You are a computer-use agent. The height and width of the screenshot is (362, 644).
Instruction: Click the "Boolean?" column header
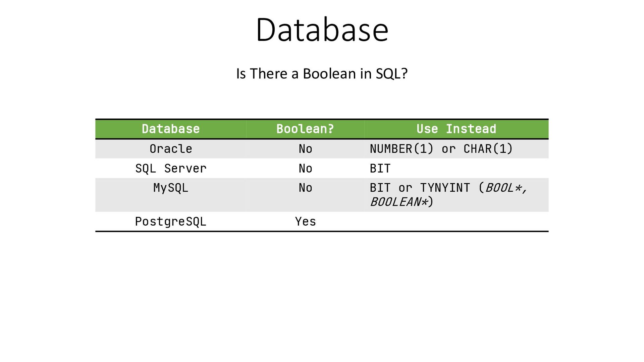click(305, 129)
